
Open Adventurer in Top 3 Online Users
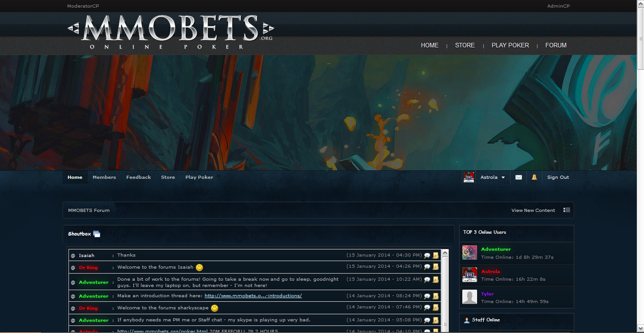496,249
